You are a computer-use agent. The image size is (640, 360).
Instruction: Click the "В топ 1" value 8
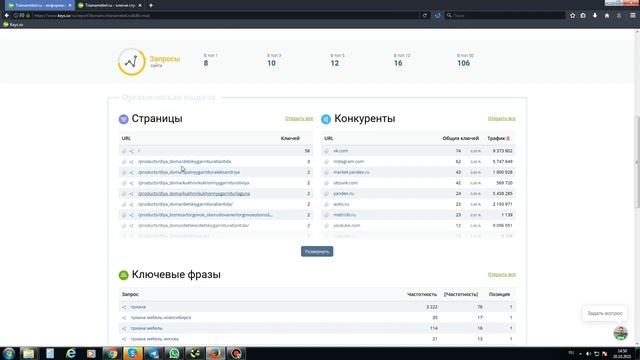click(206, 63)
